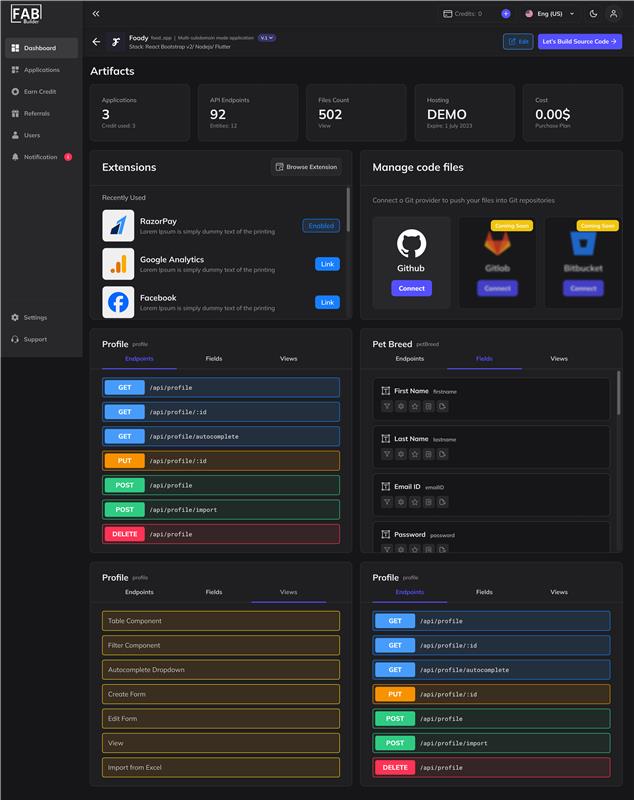Click the star icon under Last Name field
The width and height of the screenshot is (634, 800).
point(415,454)
